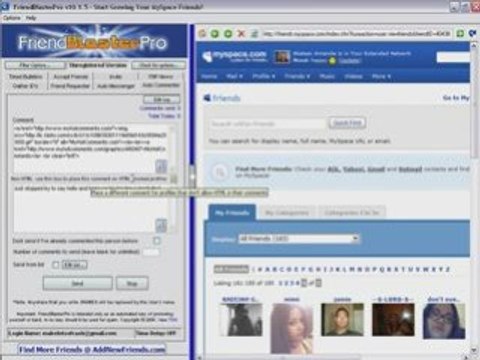
Task: Click the FriendBlasterPro title bar app icon
Action: pyautogui.click(x=5, y=6)
